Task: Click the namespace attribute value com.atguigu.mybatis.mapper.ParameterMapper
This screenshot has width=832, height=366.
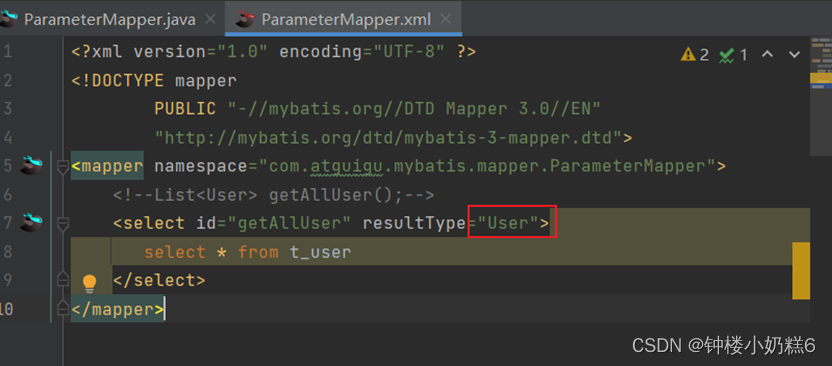Action: click(x=487, y=166)
